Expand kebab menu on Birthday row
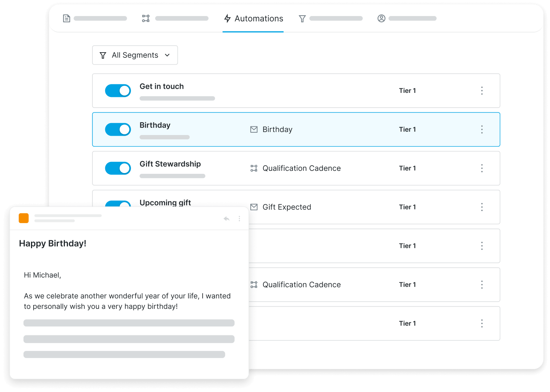 (x=482, y=129)
